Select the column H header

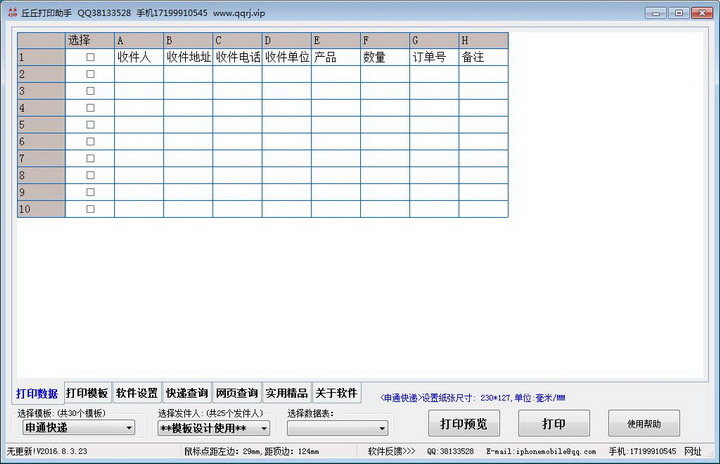coord(483,41)
